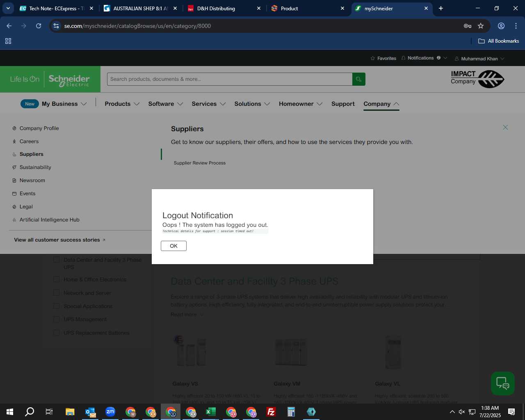Open All Bookmarks folder

(499, 41)
